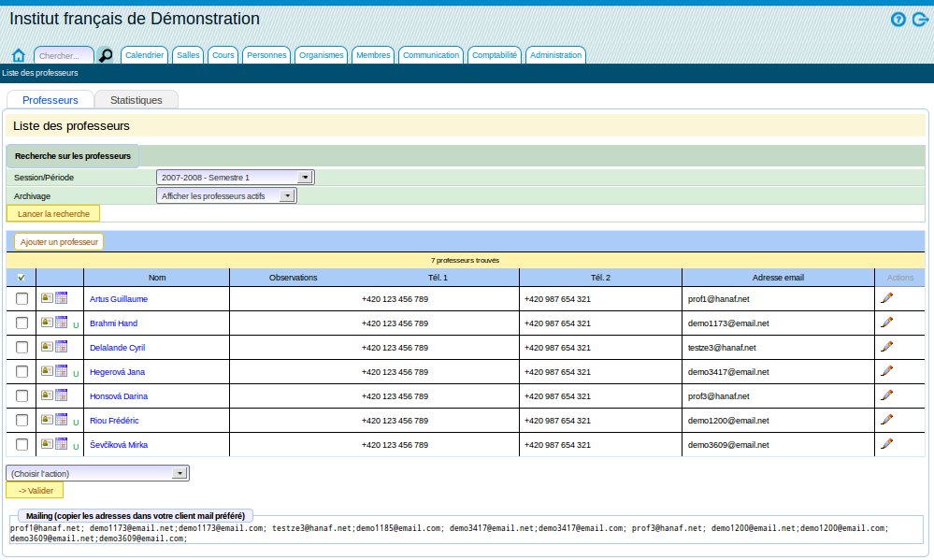Open the calendar icon for Riou Frédéric
The height and width of the screenshot is (560, 934).
62,420
